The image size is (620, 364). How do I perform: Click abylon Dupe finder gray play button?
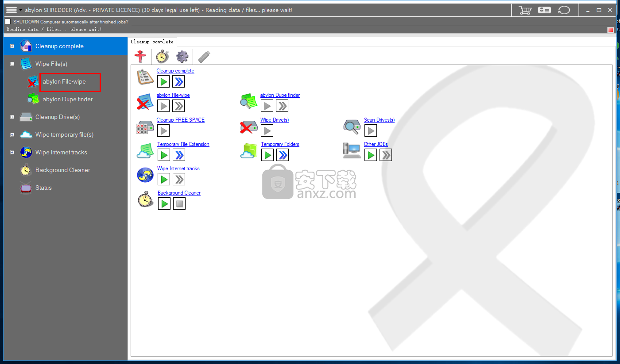click(x=267, y=106)
